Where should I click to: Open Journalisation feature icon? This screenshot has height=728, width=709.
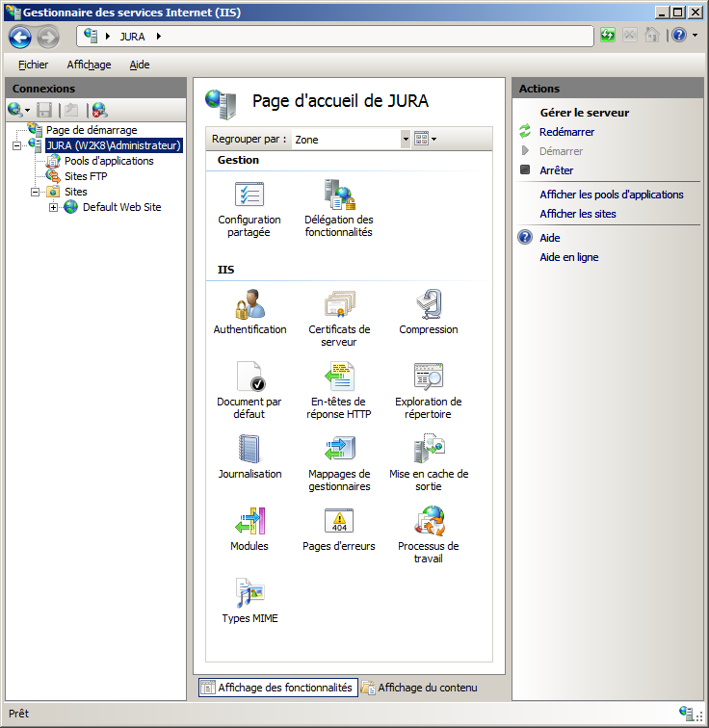point(249,450)
